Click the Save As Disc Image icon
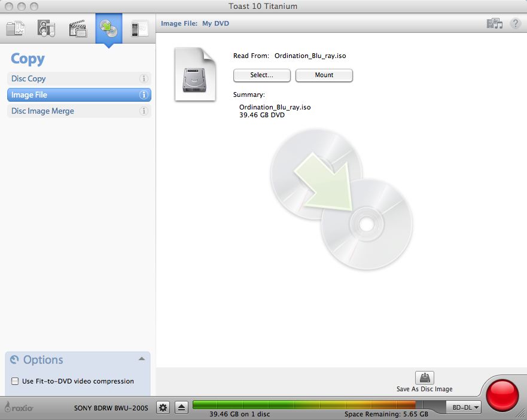The height and width of the screenshot is (420, 527). [x=424, y=378]
